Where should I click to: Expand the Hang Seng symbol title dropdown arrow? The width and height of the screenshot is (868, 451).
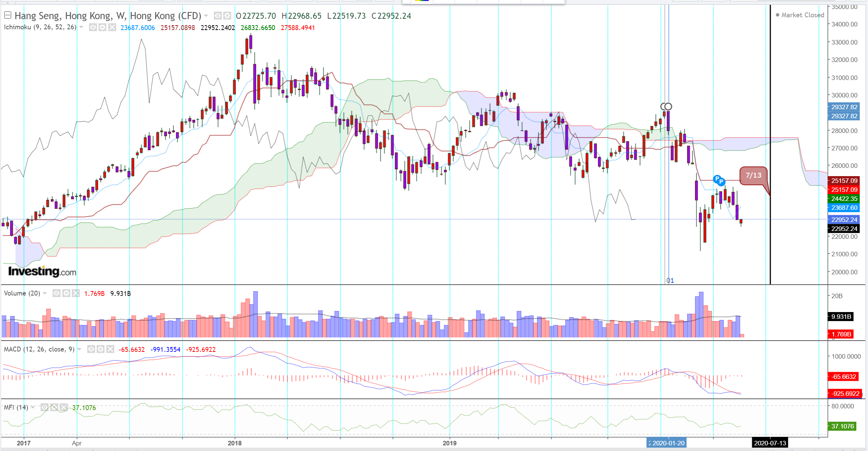[x=206, y=16]
